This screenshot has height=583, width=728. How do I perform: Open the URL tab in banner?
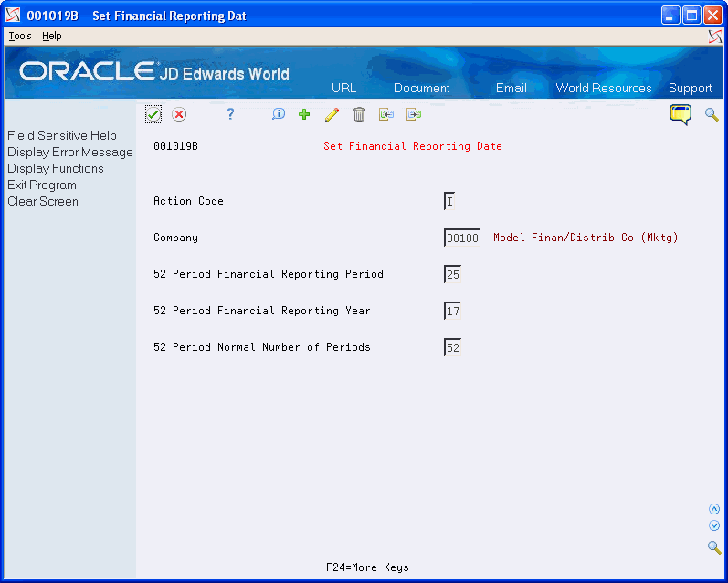click(343, 88)
